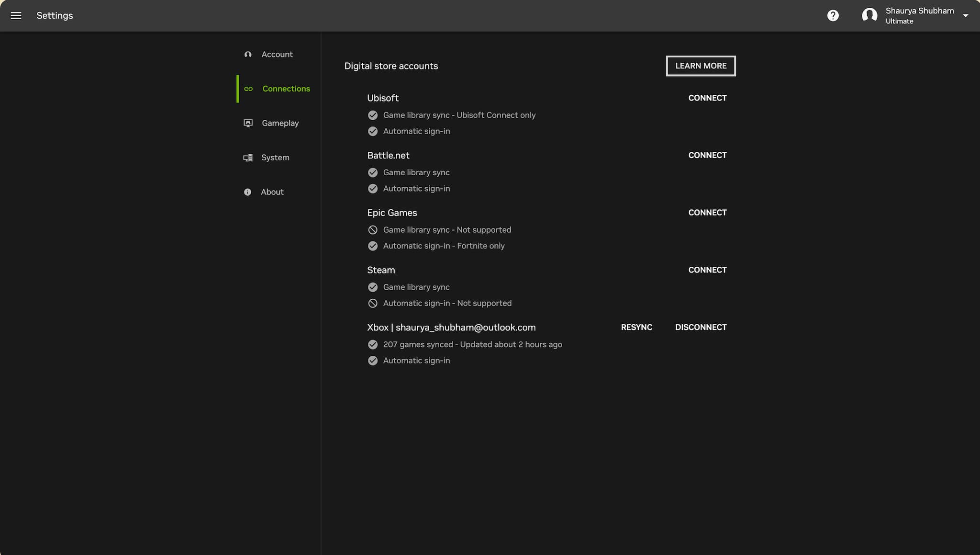
Task: Open the hamburger menu icon
Action: pyautogui.click(x=16, y=16)
